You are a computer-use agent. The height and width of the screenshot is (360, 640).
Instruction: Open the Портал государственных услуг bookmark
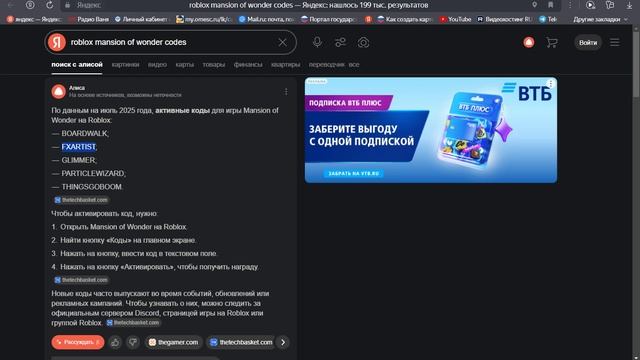(329, 19)
